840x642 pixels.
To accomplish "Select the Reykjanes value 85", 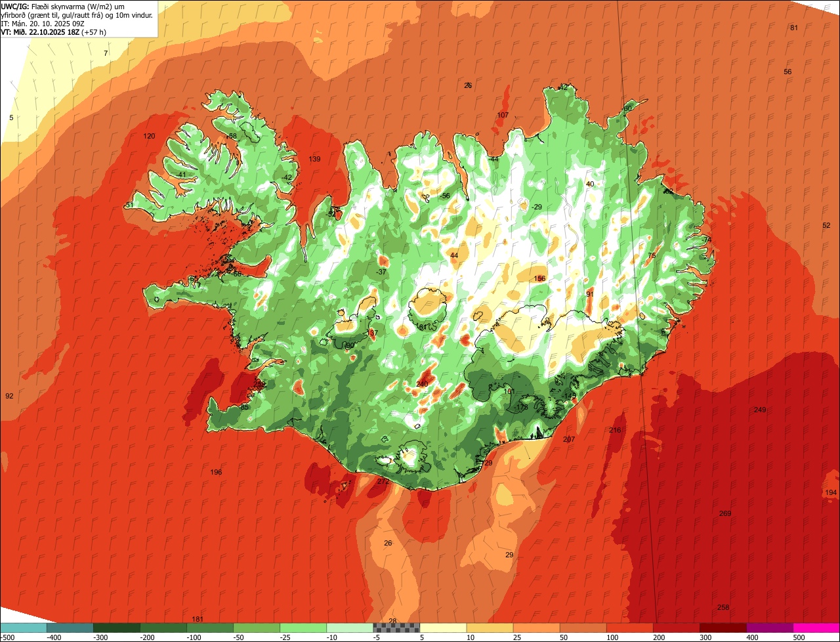I will (x=245, y=407).
